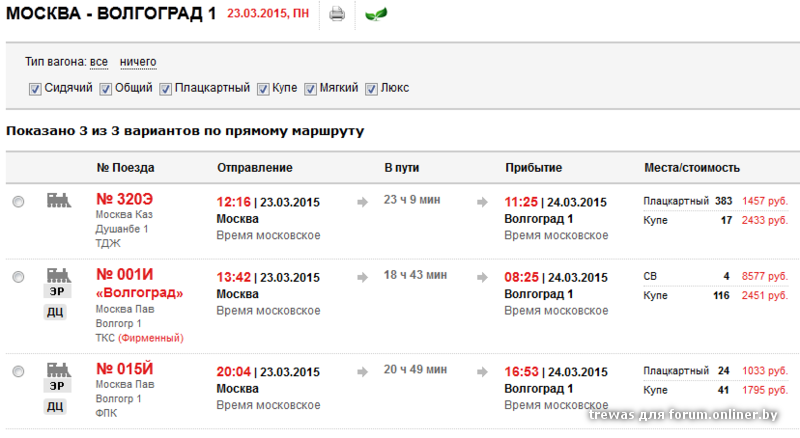Click the Места/стоимость column header

(691, 167)
